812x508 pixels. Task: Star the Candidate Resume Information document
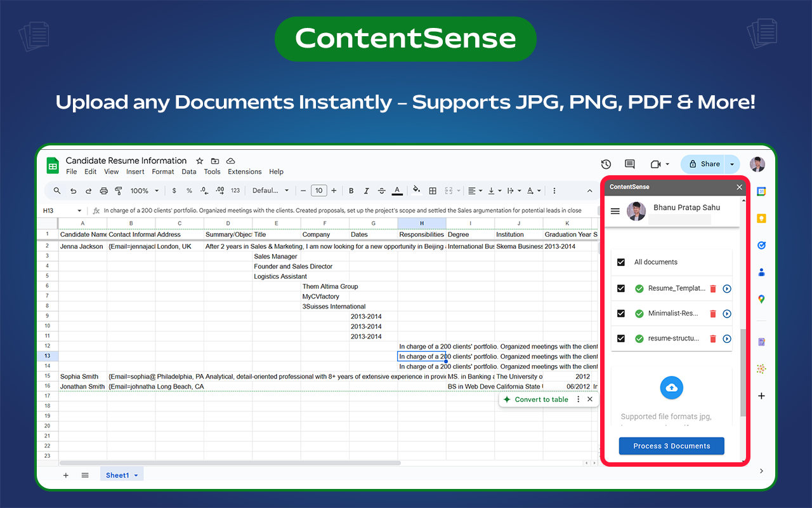[200, 161]
